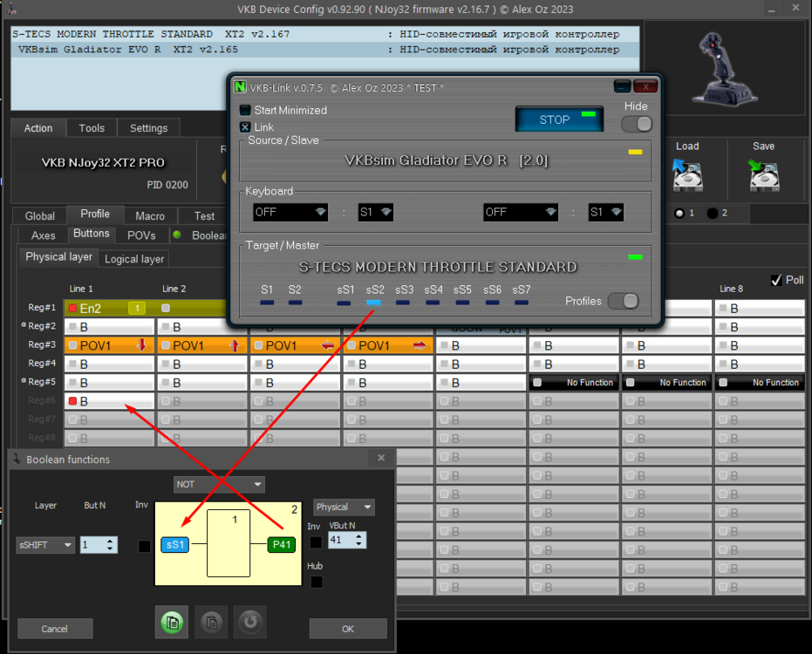Viewport: 812px width, 654px height.
Task: Click the joystick device image
Action: tap(725, 67)
